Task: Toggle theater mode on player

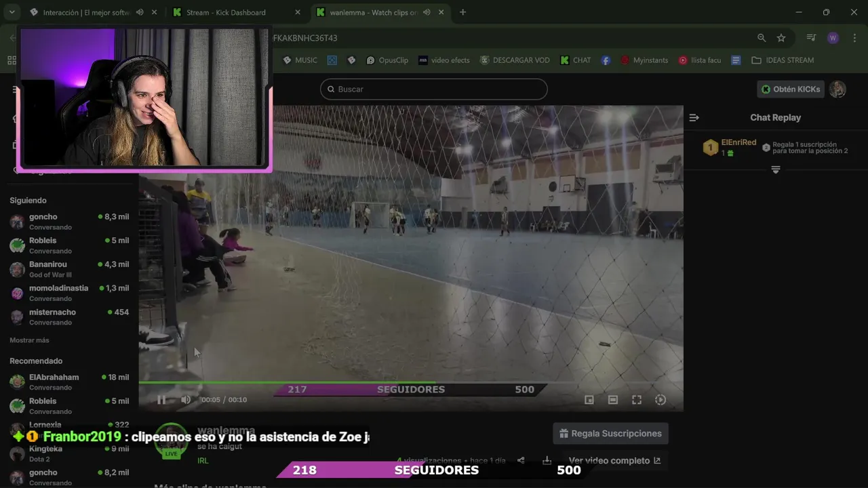Action: coord(613,400)
